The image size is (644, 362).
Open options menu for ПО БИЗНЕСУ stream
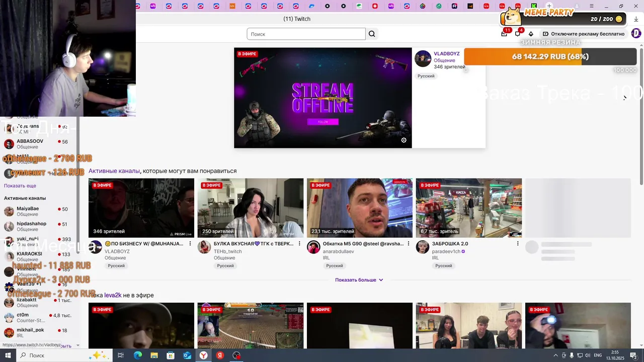190,244
